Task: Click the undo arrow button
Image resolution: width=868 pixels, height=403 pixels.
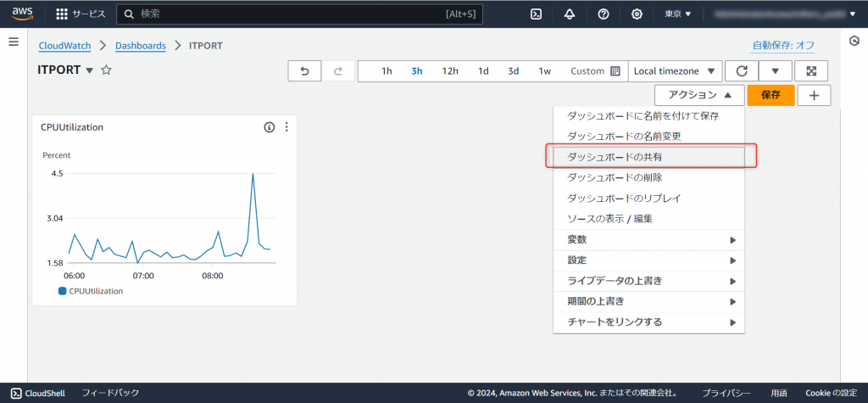Action: [304, 71]
